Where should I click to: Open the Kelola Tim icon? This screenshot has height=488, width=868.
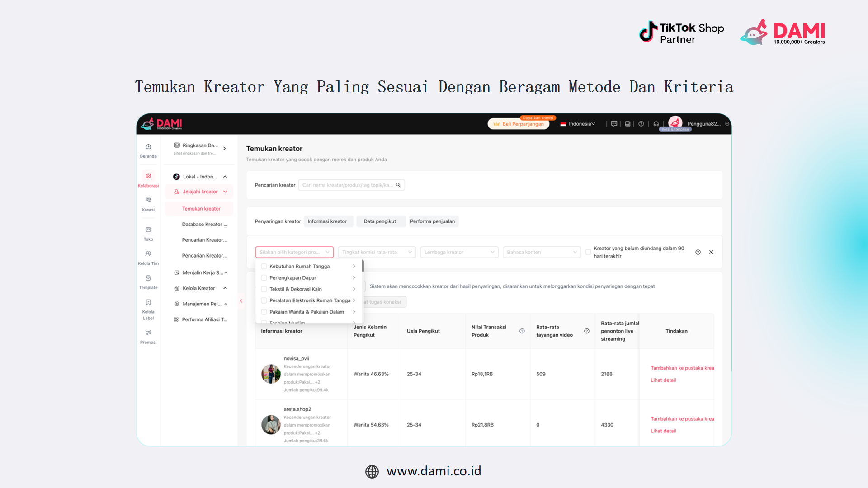148,254
